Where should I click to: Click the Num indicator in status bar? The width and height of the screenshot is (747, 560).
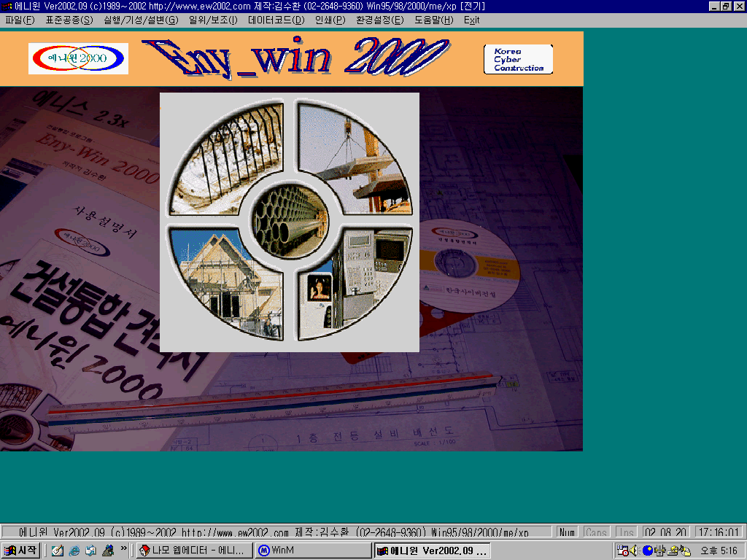pos(567,532)
